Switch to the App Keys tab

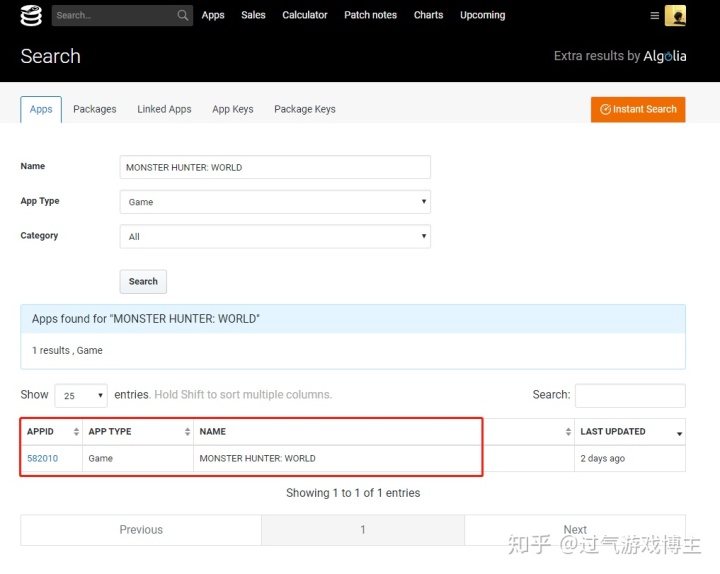(233, 109)
